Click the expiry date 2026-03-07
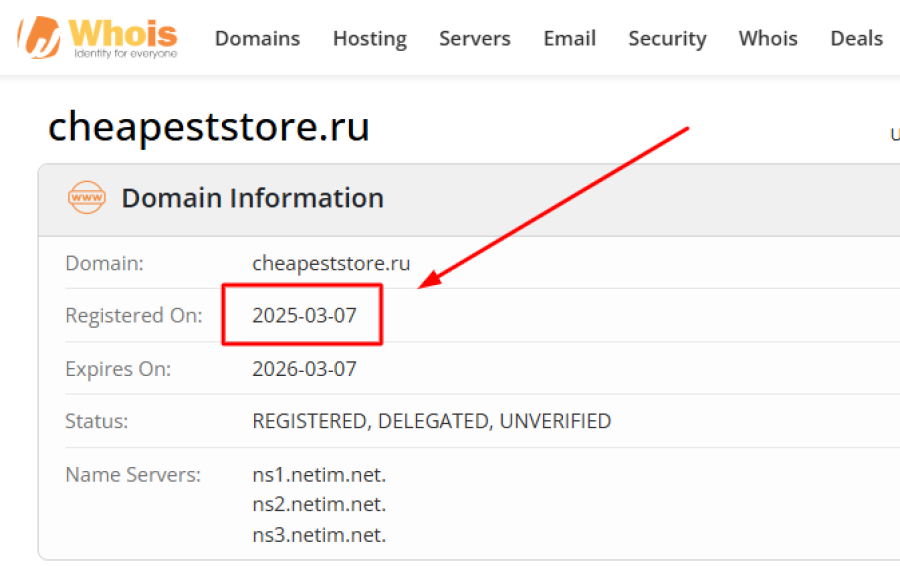Viewport: 900px width, 566px height. (304, 369)
